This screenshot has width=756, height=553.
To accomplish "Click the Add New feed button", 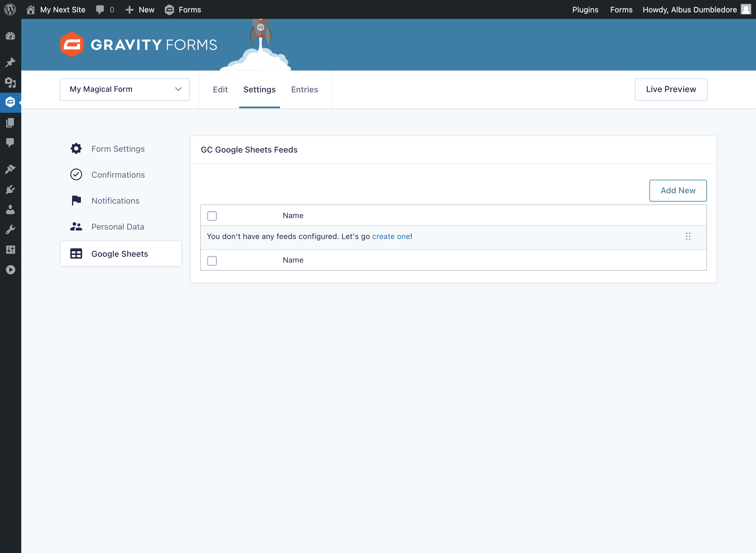I will [x=678, y=190].
